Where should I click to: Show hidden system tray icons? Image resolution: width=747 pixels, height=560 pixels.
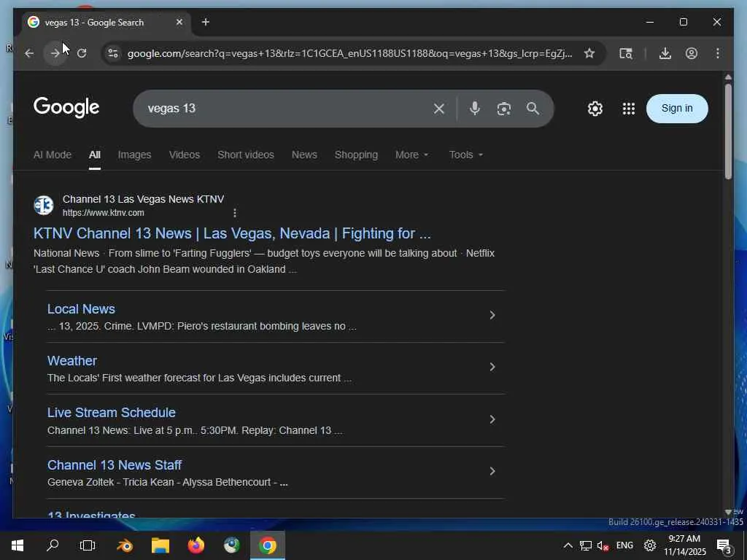click(568, 545)
